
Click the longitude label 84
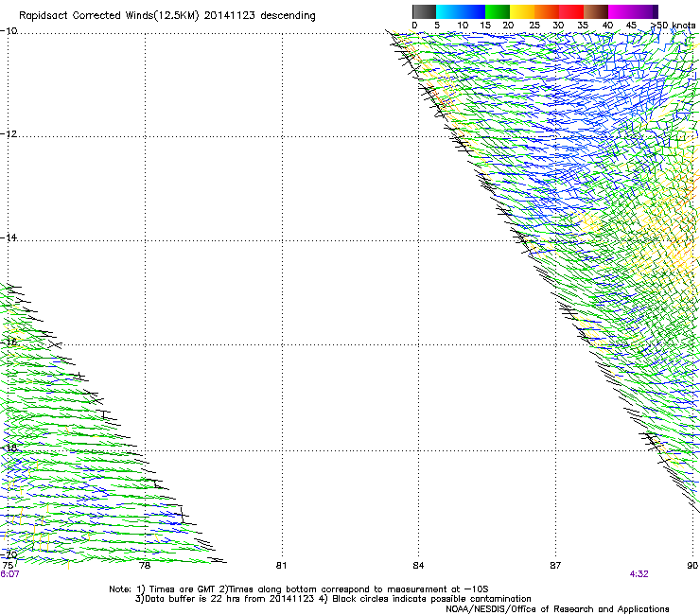tap(418, 566)
